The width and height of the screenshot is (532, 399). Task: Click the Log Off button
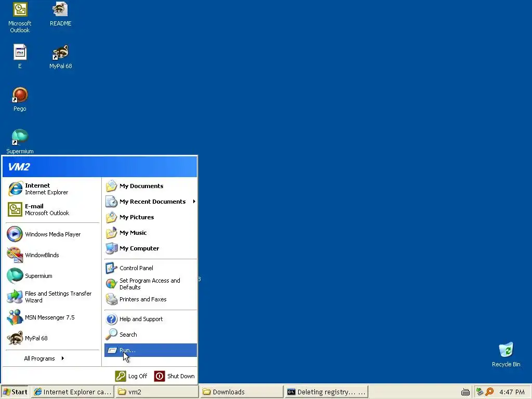[x=131, y=376]
